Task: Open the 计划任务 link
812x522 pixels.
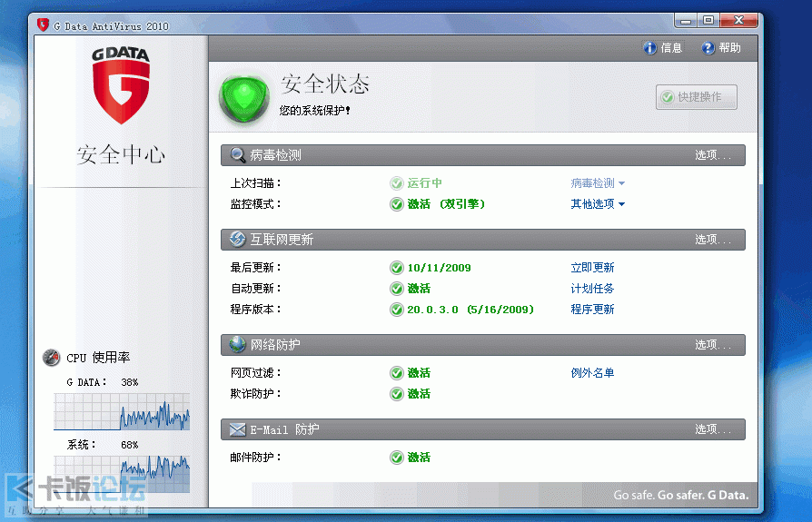Action: 592,289
